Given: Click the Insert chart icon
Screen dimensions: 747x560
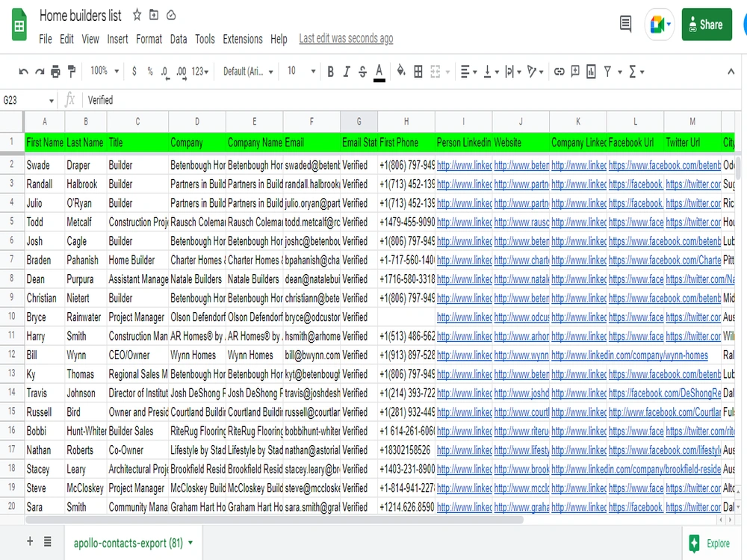Looking at the screenshot, I should [591, 72].
